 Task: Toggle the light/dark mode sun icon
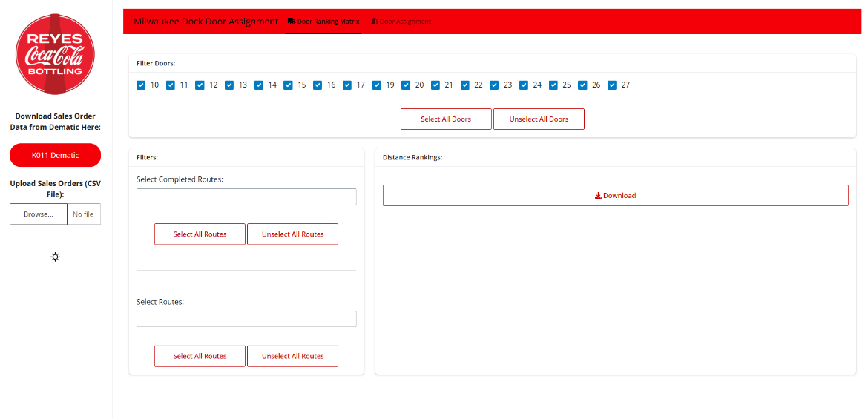pyautogui.click(x=55, y=257)
